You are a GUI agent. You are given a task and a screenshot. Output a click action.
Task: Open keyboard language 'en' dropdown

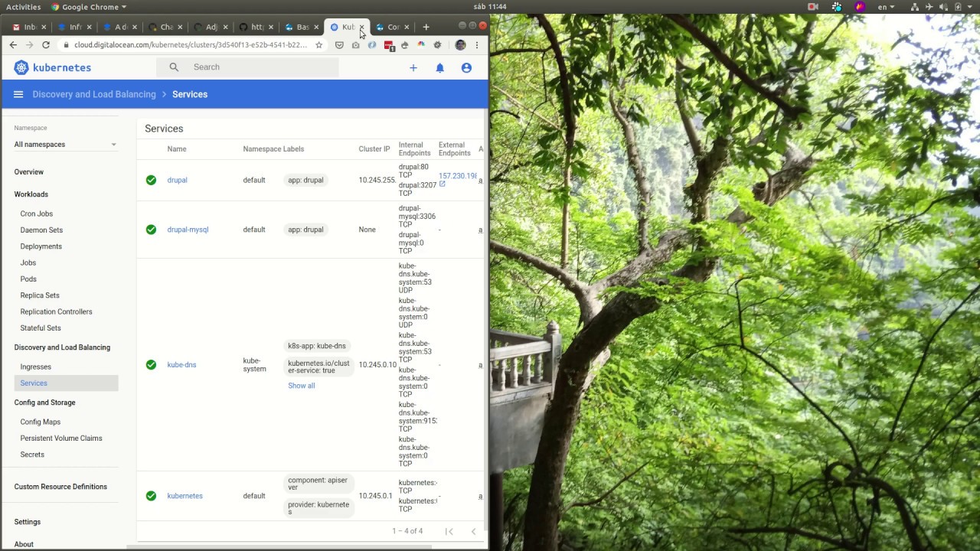click(887, 7)
